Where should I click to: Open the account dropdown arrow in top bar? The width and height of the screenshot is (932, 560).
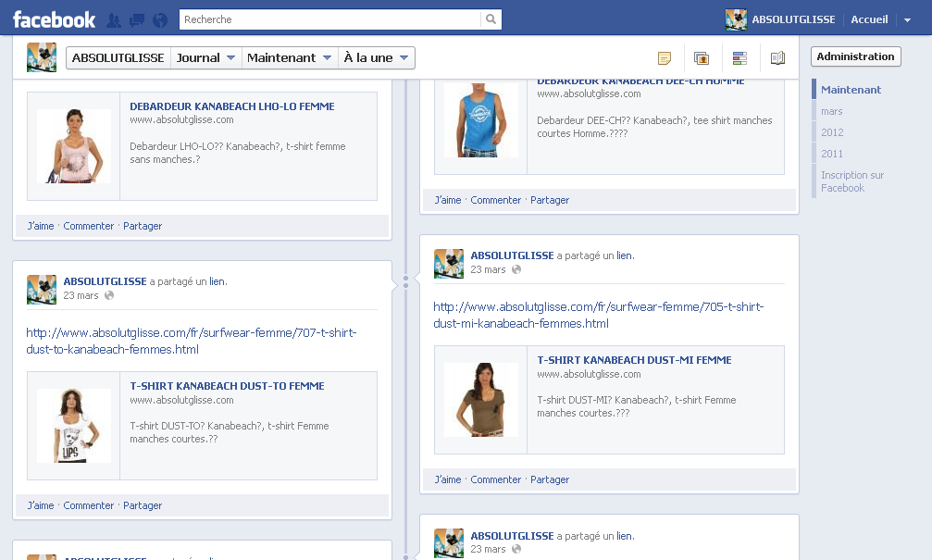907,20
